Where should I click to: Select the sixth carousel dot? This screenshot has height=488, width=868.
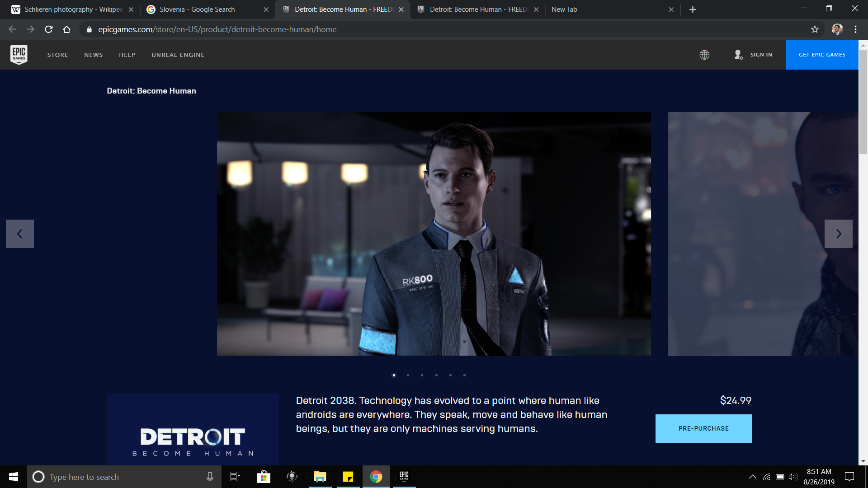click(x=464, y=375)
